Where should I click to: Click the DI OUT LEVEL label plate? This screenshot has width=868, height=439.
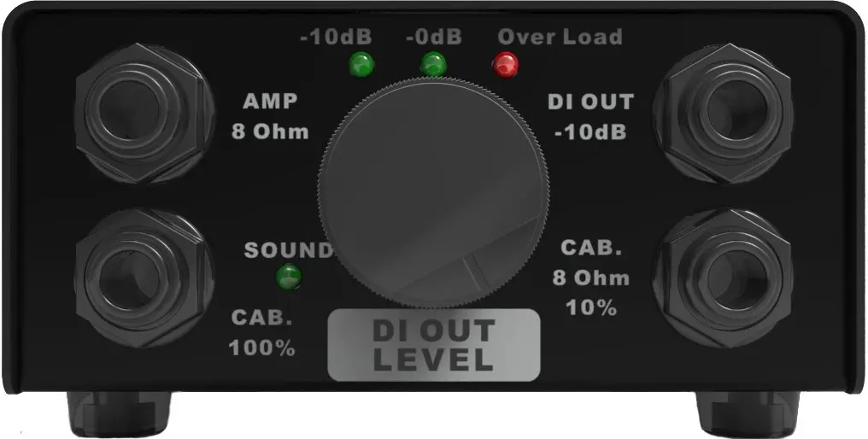(x=434, y=345)
